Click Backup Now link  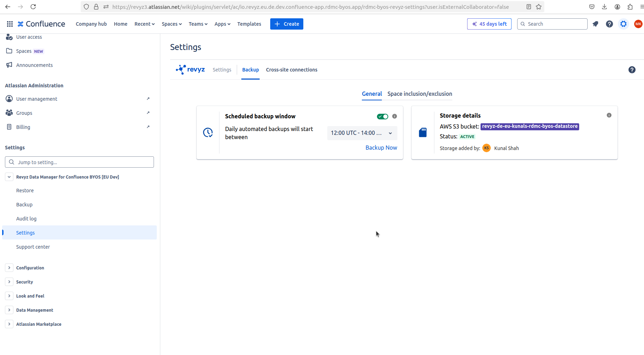[x=381, y=148]
